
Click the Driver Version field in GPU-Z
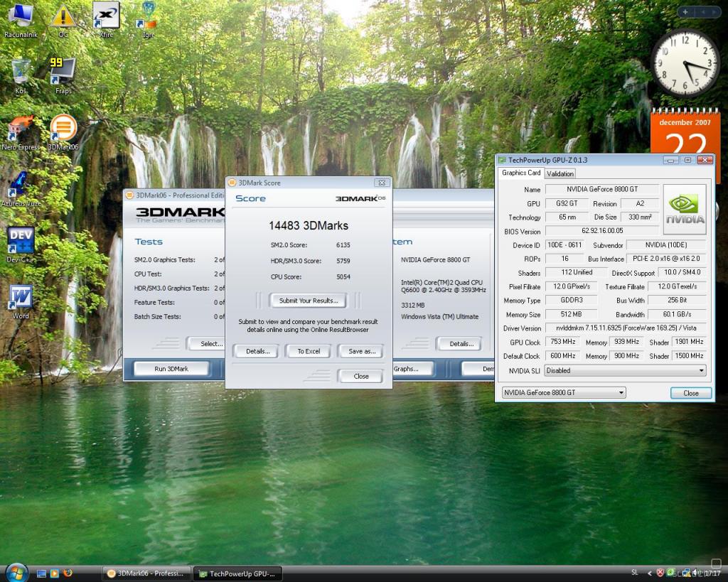click(626, 328)
